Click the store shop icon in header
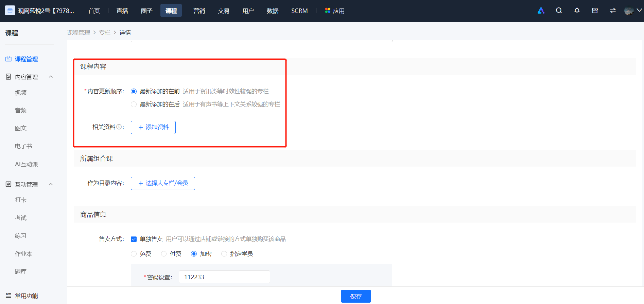The width and height of the screenshot is (644, 304). click(595, 11)
